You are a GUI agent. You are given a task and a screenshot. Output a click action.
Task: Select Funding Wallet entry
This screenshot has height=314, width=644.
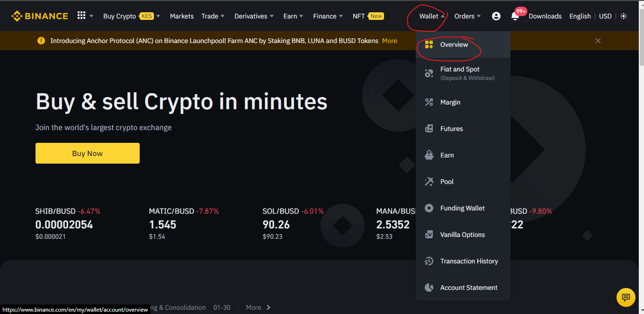click(x=463, y=208)
